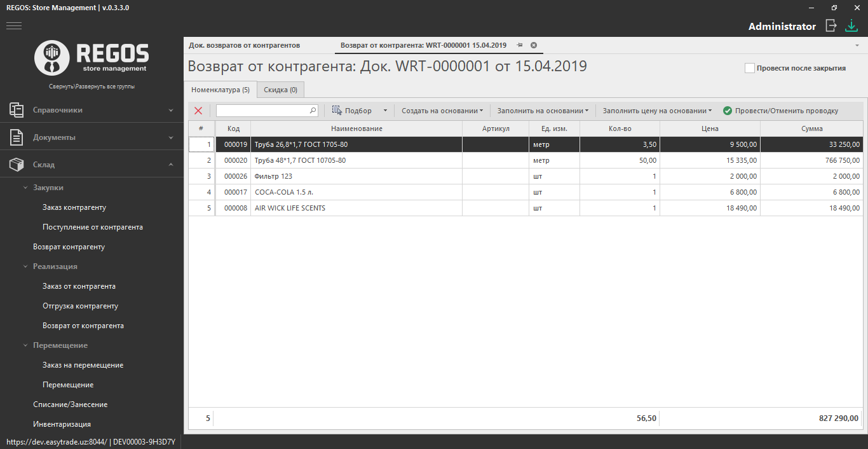The width and height of the screenshot is (868, 449).
Task: Click the Справочники sidebar icon
Action: [x=17, y=110]
